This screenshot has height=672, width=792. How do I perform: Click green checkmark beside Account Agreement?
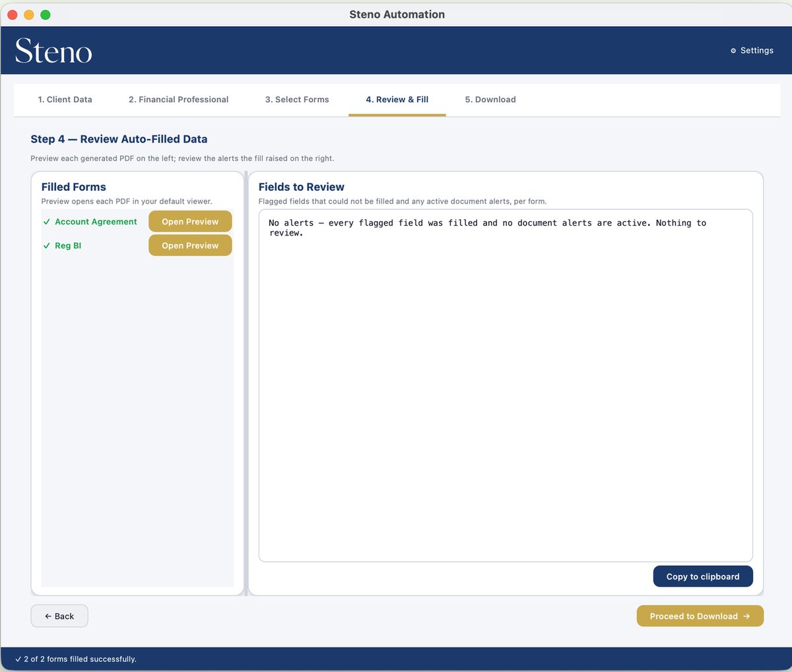pos(47,222)
